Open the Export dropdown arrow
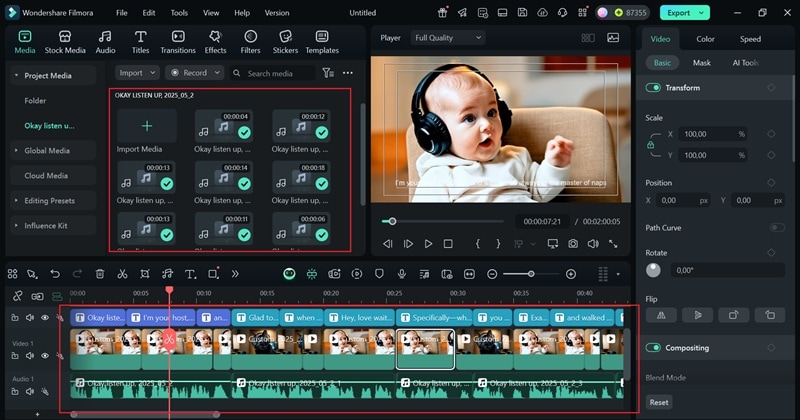This screenshot has width=800, height=420. 702,13
